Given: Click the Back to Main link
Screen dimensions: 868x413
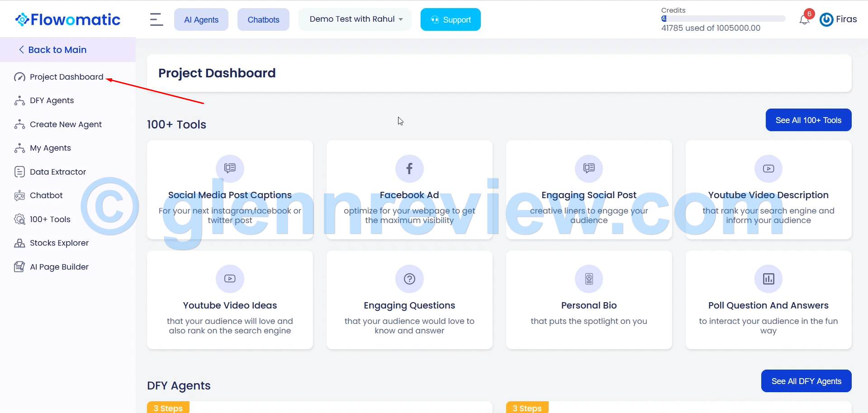Looking at the screenshot, I should [x=57, y=50].
